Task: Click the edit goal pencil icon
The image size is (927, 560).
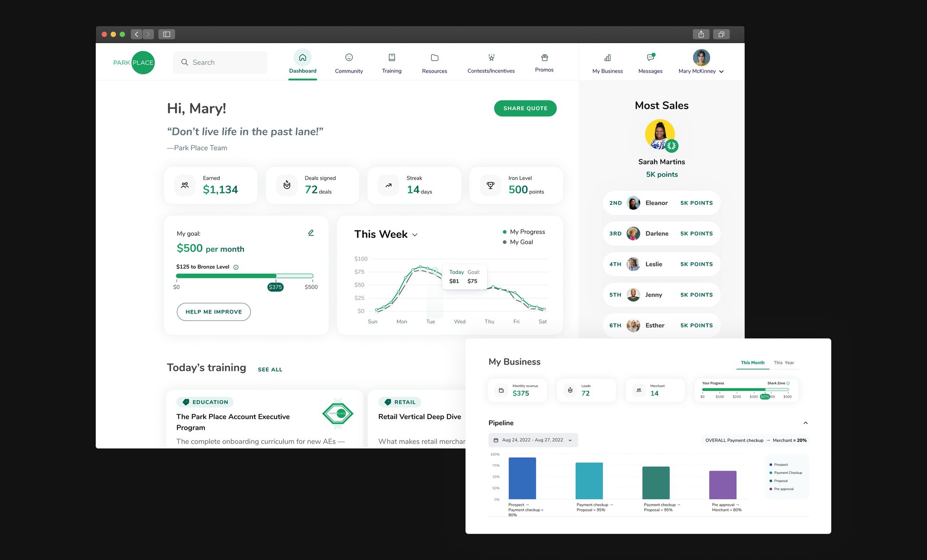Action: [311, 233]
